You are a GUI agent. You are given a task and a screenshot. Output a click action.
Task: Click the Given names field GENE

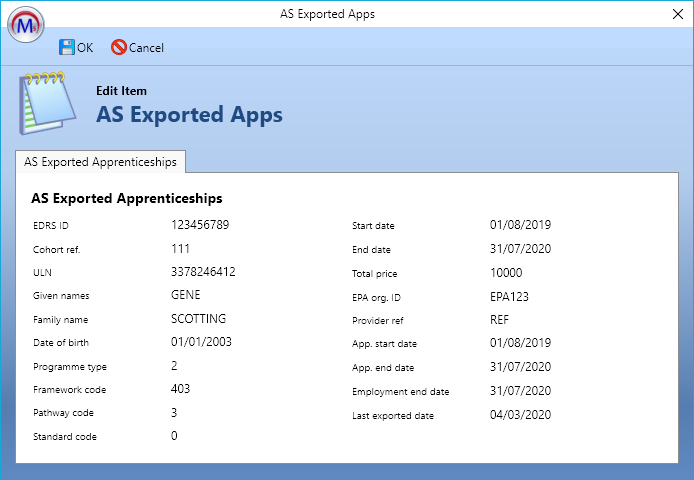point(186,295)
